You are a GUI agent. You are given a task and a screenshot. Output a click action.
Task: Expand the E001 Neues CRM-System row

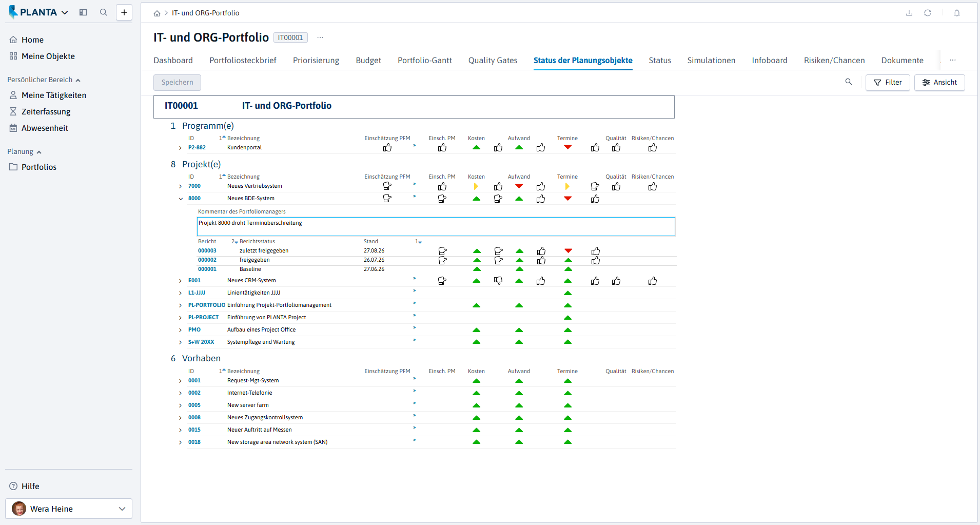coord(180,281)
